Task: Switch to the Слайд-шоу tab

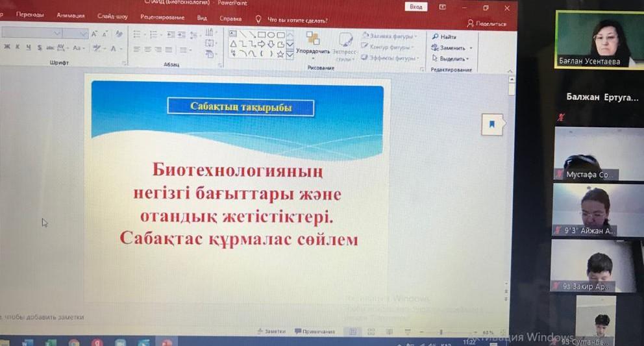Action: (112, 16)
